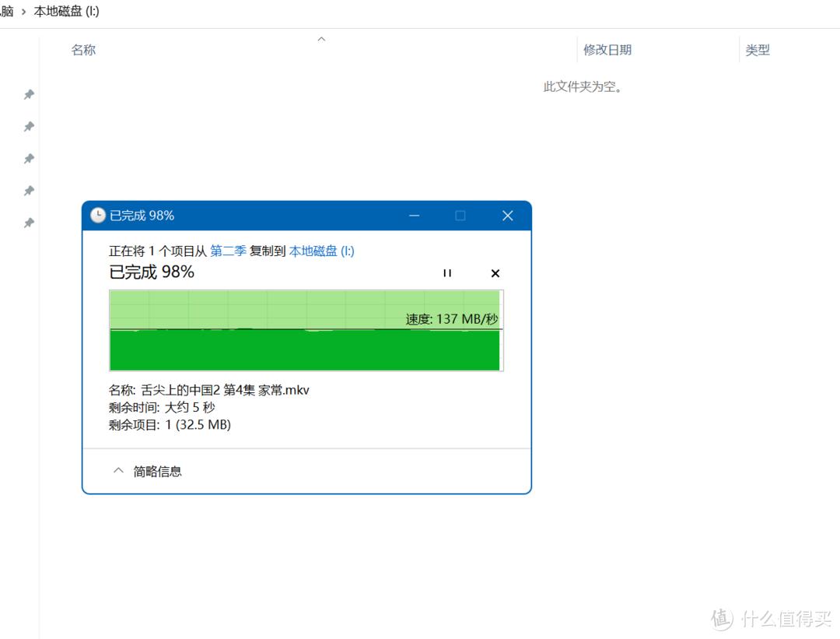
Task: Cancel the copy using the × beside pause
Action: click(x=495, y=273)
